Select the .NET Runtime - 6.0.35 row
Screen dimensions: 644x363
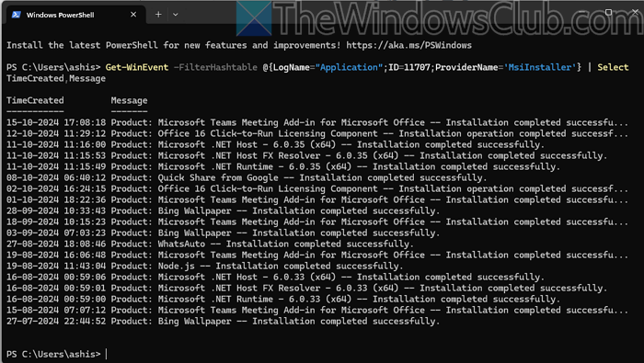[283, 167]
